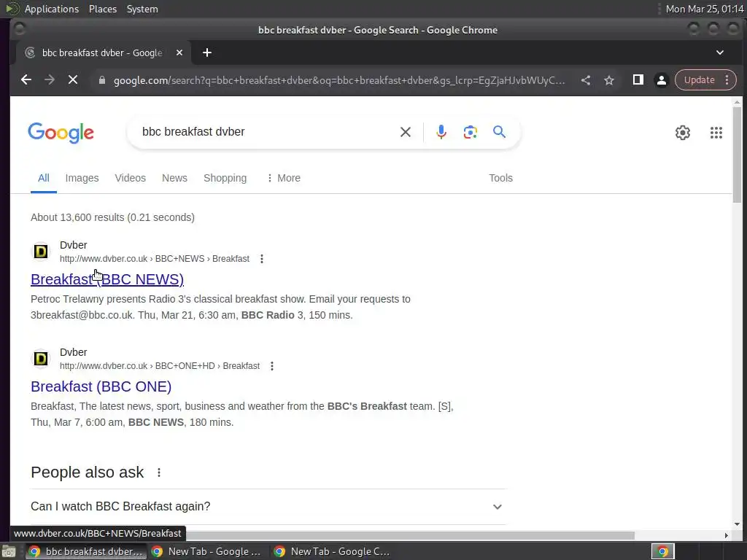This screenshot has width=747, height=560.
Task: Open a new tab with the plus icon
Action: 206,52
